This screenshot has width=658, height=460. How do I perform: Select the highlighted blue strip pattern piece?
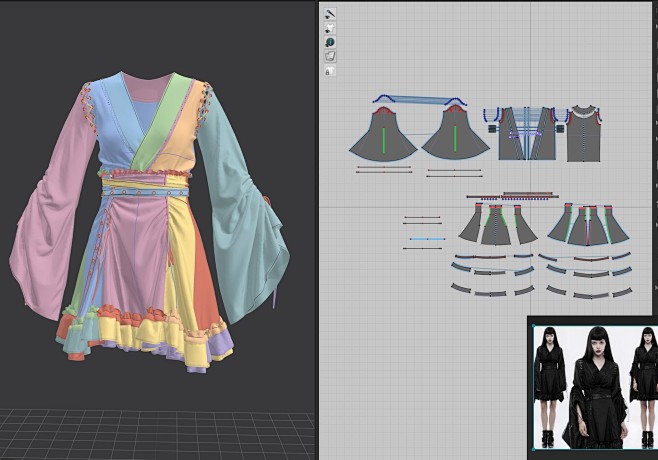pos(427,239)
